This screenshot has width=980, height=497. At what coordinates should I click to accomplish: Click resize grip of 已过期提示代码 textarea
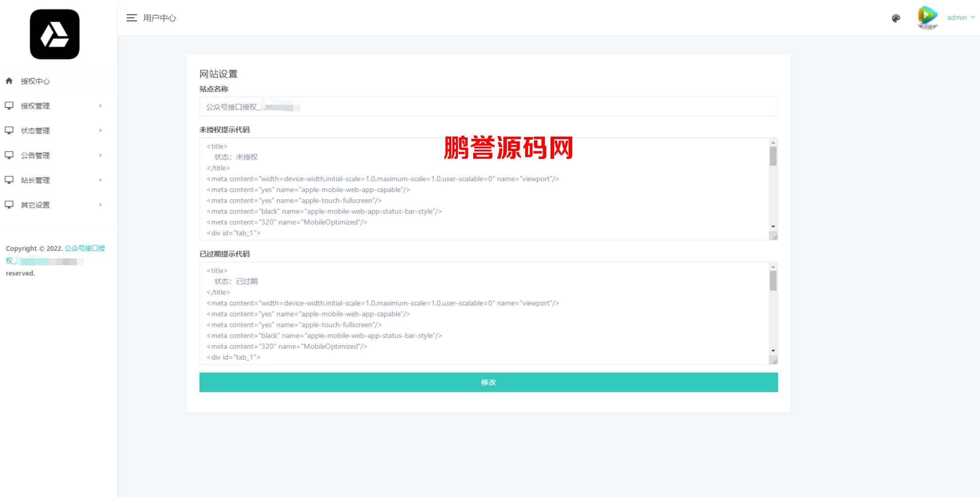pyautogui.click(x=774, y=361)
